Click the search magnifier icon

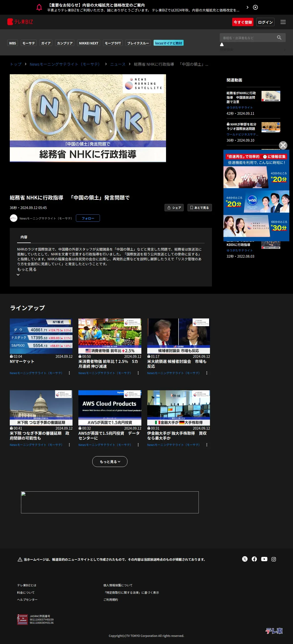pyautogui.click(x=279, y=38)
